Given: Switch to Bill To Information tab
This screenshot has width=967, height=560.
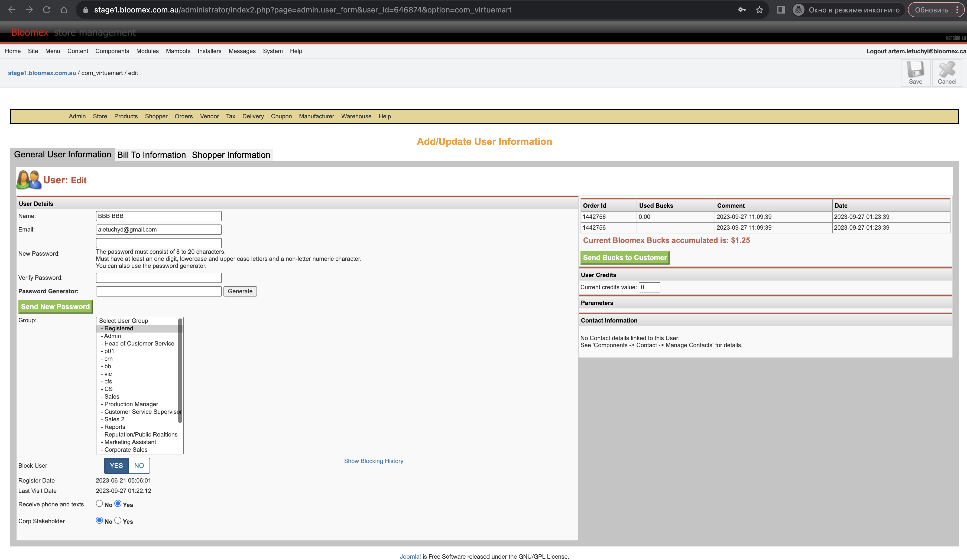Looking at the screenshot, I should click(152, 155).
